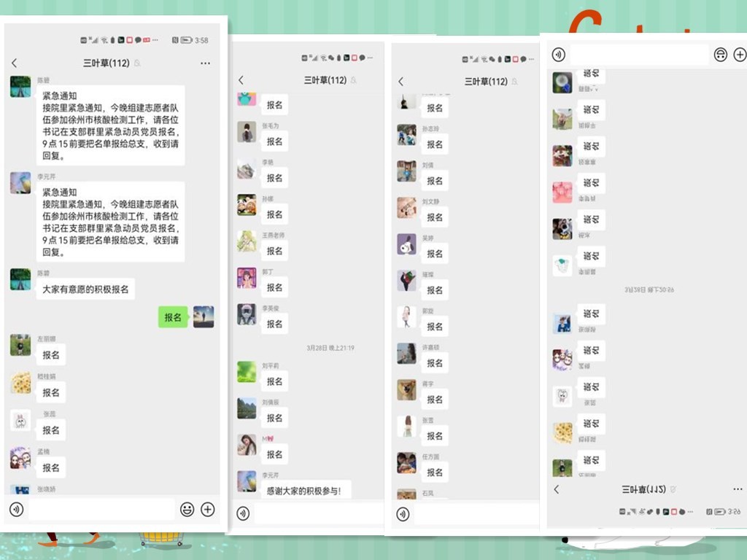Click the message input box in the 3:58 chat
The width and height of the screenshot is (747, 560).
(101, 510)
